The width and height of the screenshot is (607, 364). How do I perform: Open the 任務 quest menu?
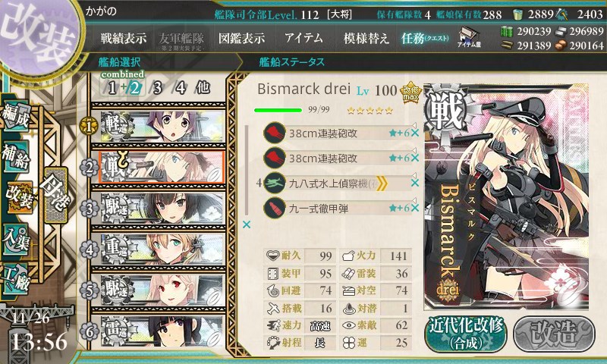425,38
